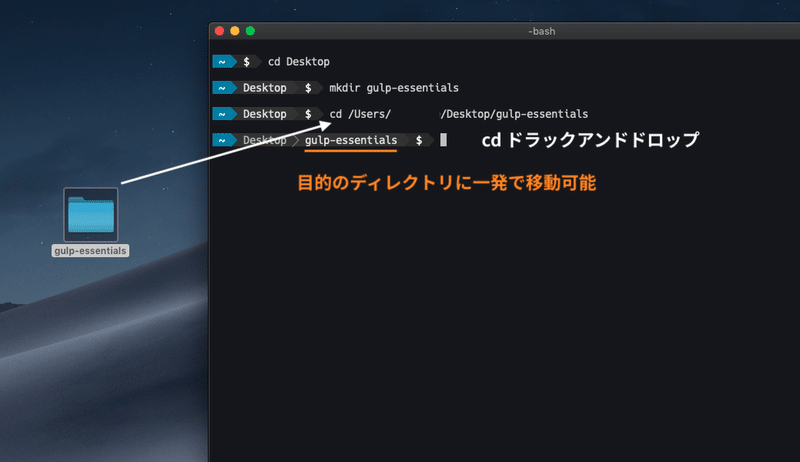This screenshot has height=462, width=800.
Task: Click the -bash window title
Action: pyautogui.click(x=541, y=31)
